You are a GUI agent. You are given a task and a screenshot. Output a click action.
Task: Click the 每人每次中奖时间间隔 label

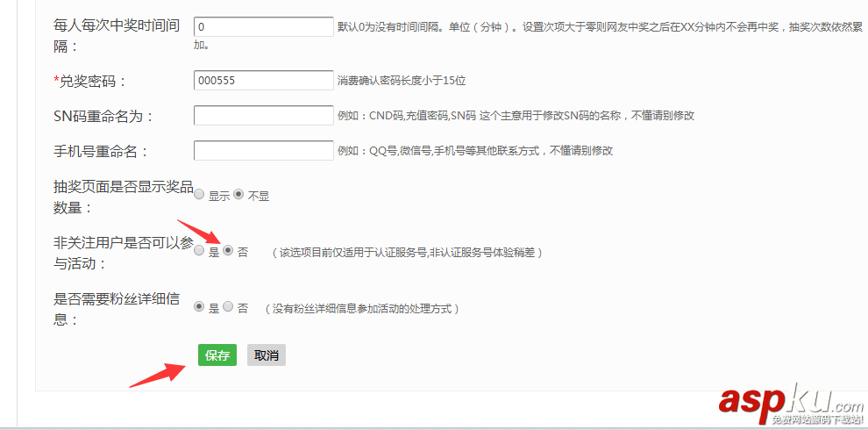tap(117, 35)
